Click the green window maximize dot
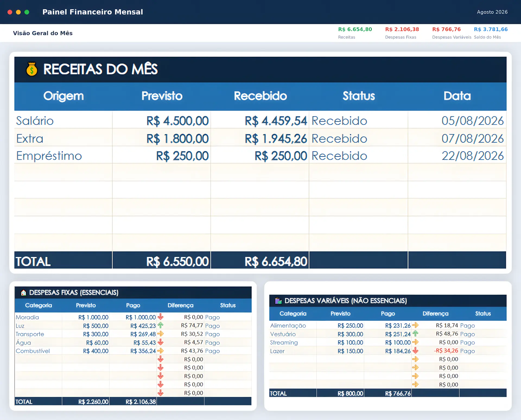Image resolution: width=521 pixels, height=420 pixels. coord(27,12)
